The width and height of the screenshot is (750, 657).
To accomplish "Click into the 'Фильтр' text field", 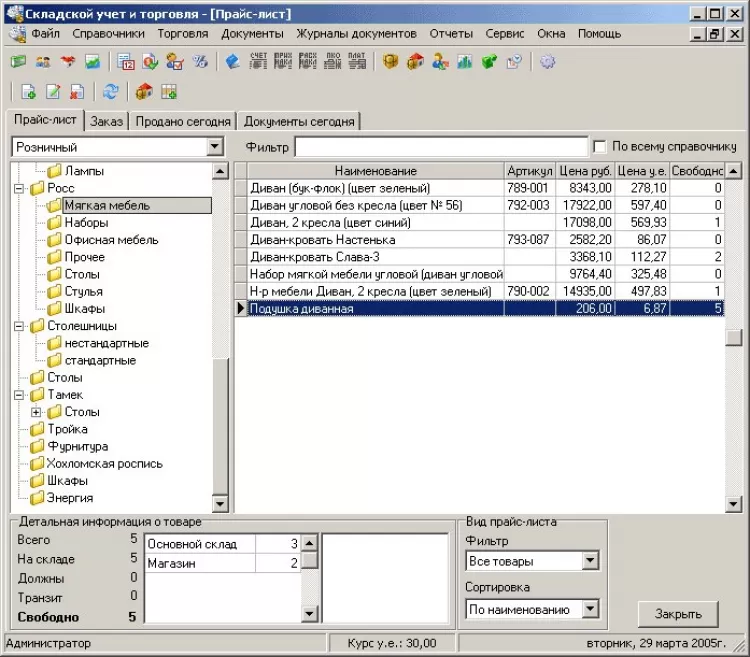I will (441, 146).
